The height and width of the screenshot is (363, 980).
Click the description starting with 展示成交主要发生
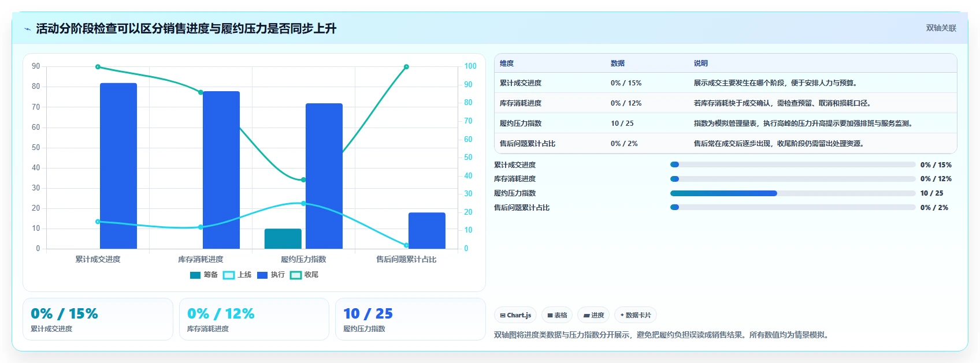pyautogui.click(x=777, y=83)
